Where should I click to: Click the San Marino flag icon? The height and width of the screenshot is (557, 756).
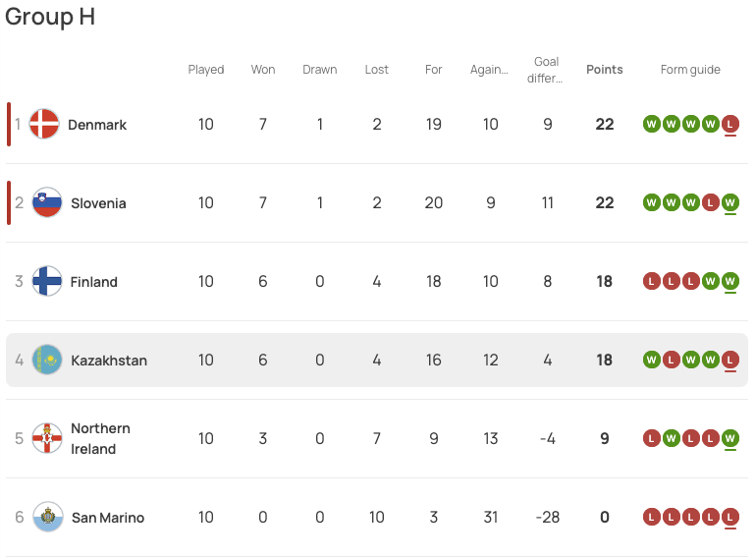point(47,518)
